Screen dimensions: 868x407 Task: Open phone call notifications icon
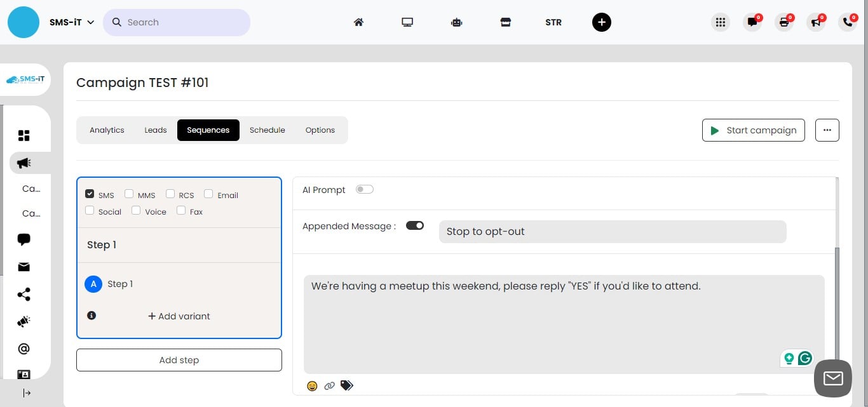848,22
